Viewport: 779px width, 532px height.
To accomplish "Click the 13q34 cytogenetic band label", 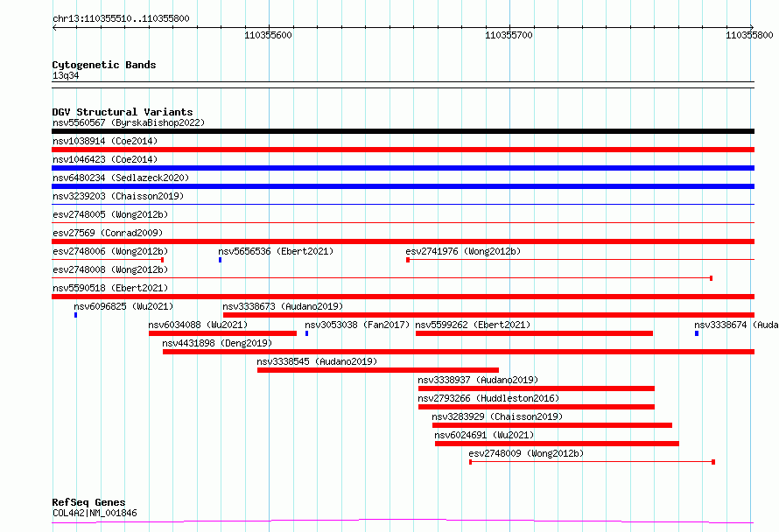I will (66, 75).
